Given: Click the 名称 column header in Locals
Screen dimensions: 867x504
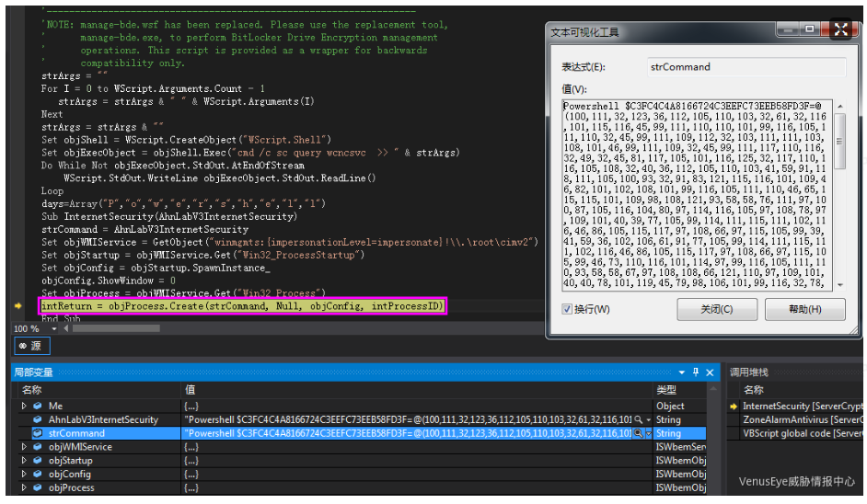Looking at the screenshot, I should point(32,390).
